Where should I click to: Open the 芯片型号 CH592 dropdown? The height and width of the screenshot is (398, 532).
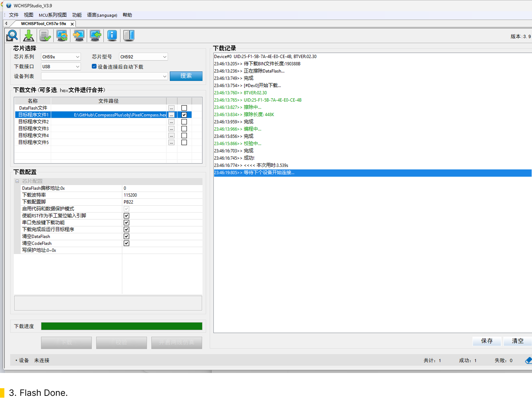click(x=143, y=57)
